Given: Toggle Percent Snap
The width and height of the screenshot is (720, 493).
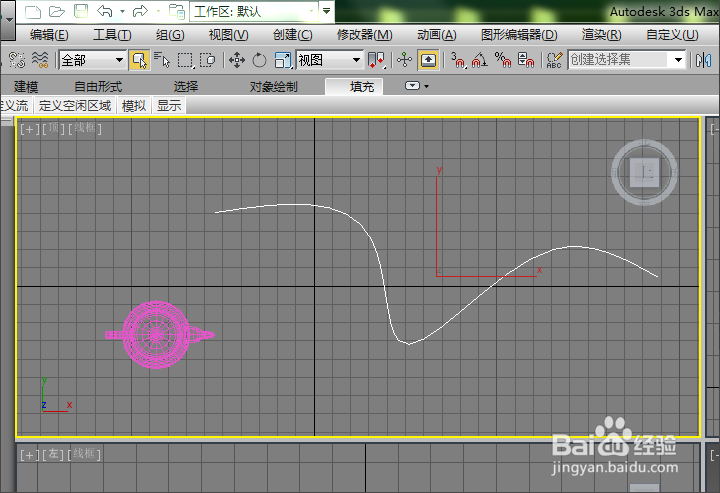Looking at the screenshot, I should (x=503, y=60).
